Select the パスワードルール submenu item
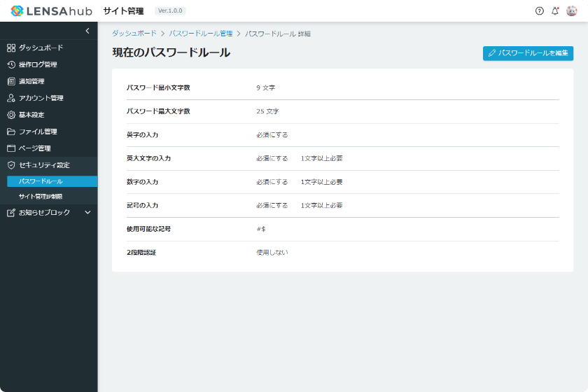 click(x=52, y=181)
